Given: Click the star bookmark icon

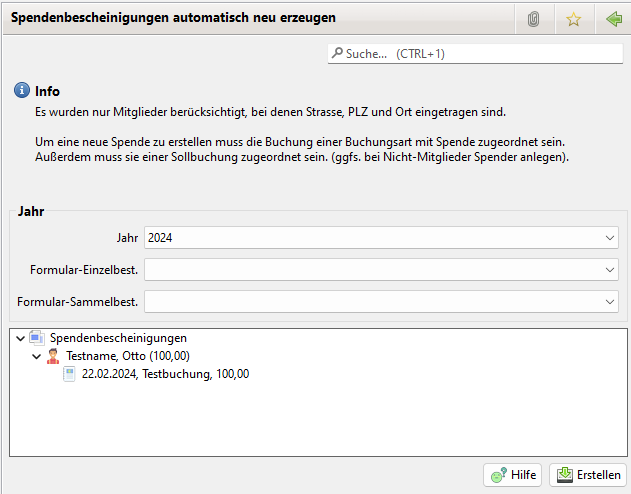Looking at the screenshot, I should [x=573, y=19].
